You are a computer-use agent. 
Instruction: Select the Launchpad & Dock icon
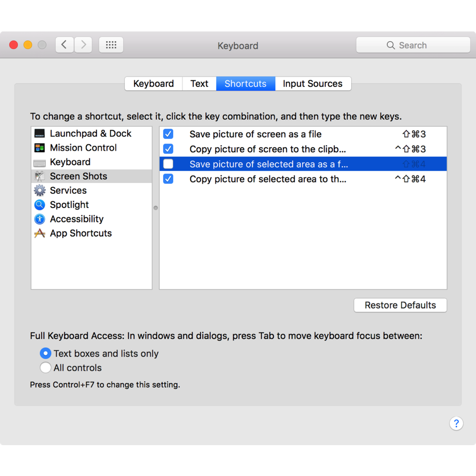(x=39, y=134)
